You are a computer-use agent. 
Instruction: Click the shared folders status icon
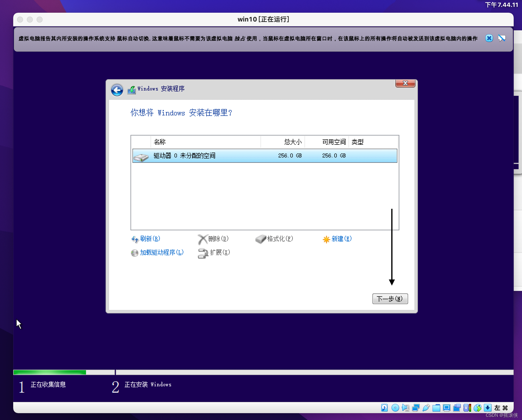point(436,408)
